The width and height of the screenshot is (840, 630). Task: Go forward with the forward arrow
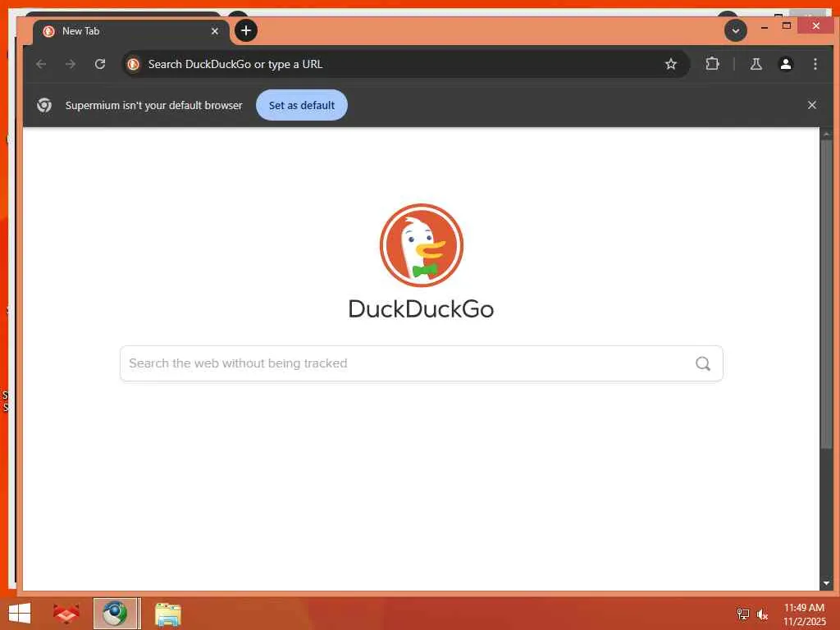tap(71, 64)
